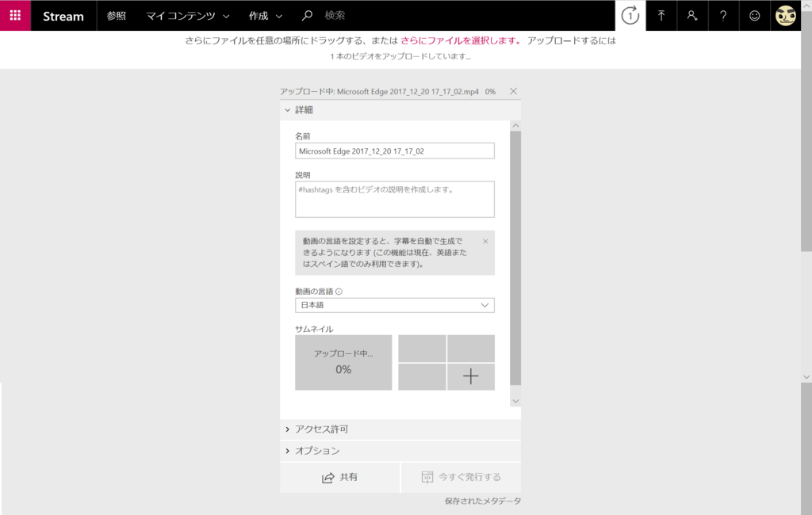This screenshot has width=812, height=515.
Task: Open the upload progress indicator icon
Action: [630, 16]
